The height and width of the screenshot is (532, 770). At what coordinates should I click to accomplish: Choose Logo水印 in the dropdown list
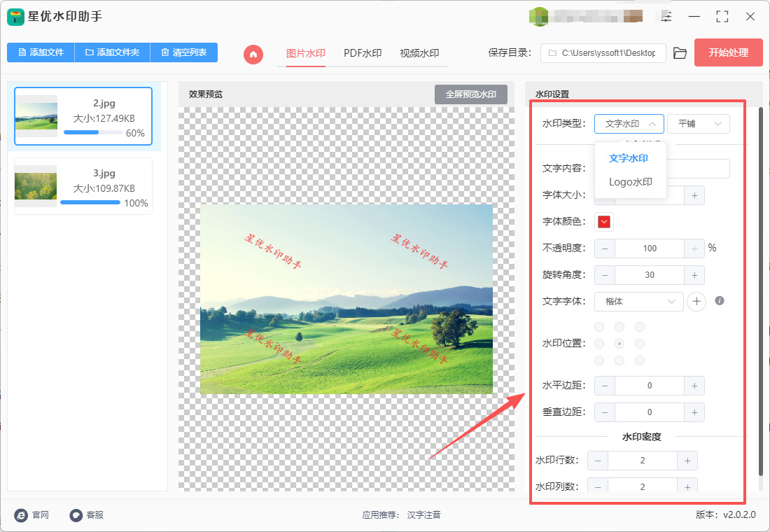click(631, 182)
